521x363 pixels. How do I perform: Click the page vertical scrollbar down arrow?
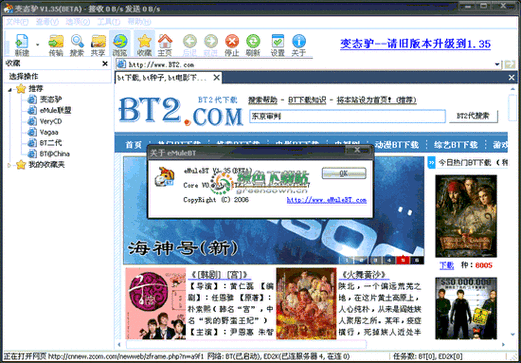513,334
